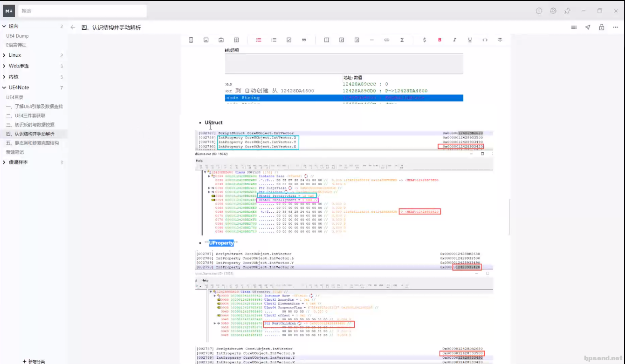Toggle bold formatting
Screen dimensions: 625x364
(440, 40)
